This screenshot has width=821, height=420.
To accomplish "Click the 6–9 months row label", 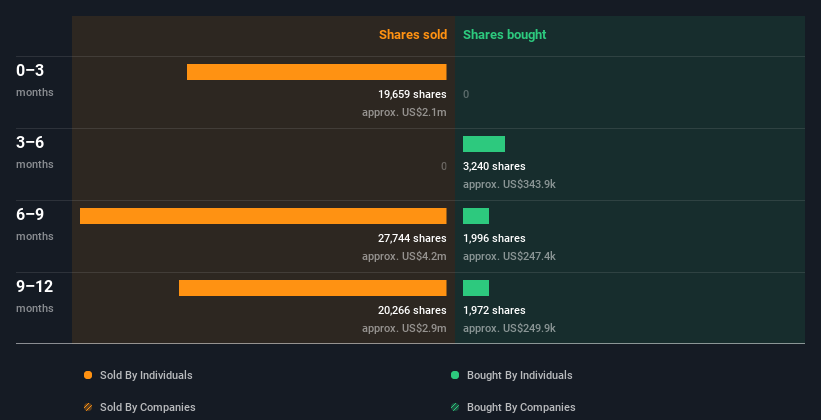I will [35, 224].
